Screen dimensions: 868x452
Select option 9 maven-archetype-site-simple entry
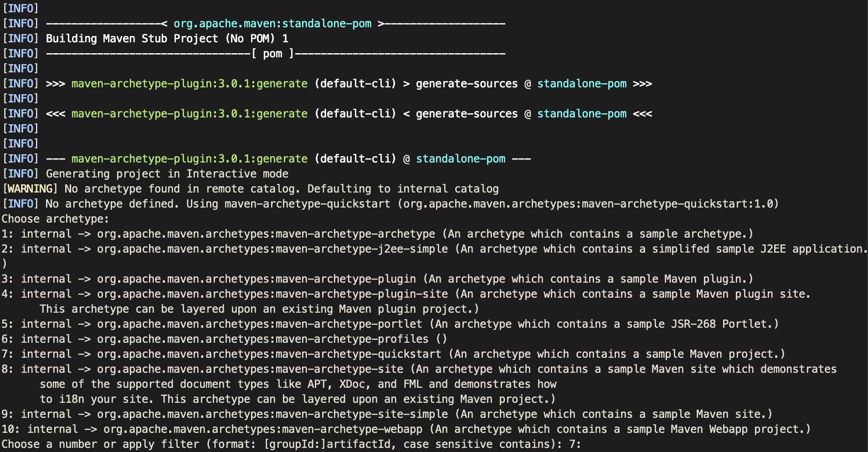click(x=272, y=414)
